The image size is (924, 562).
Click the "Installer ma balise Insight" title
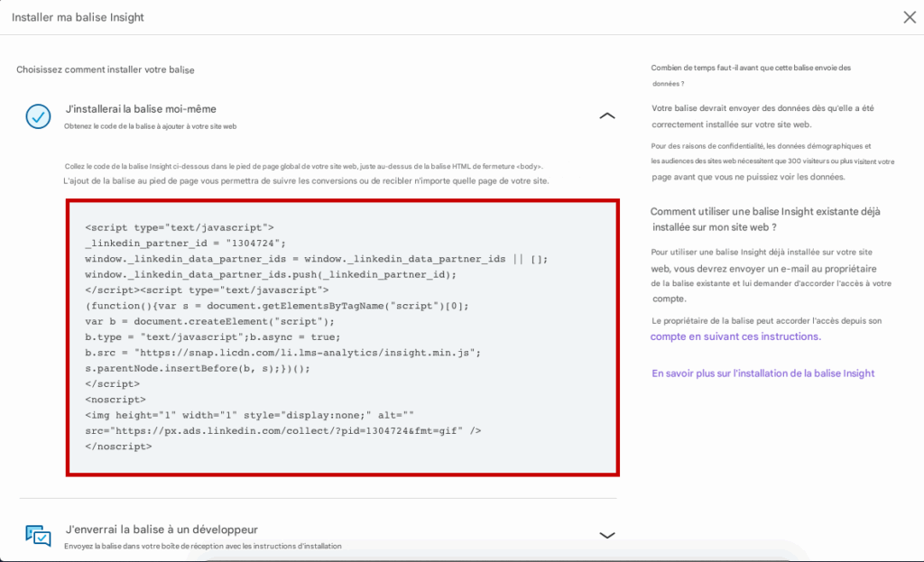[x=78, y=17]
